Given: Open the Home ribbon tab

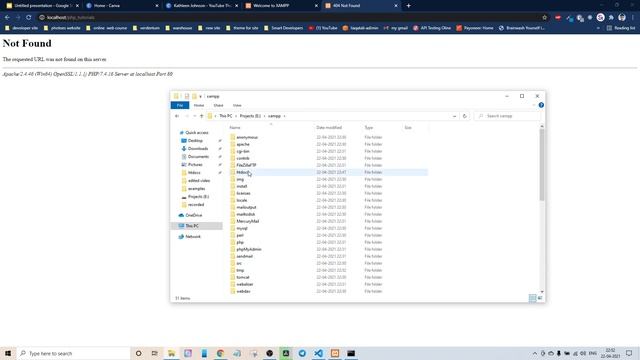Looking at the screenshot, I should [199, 105].
